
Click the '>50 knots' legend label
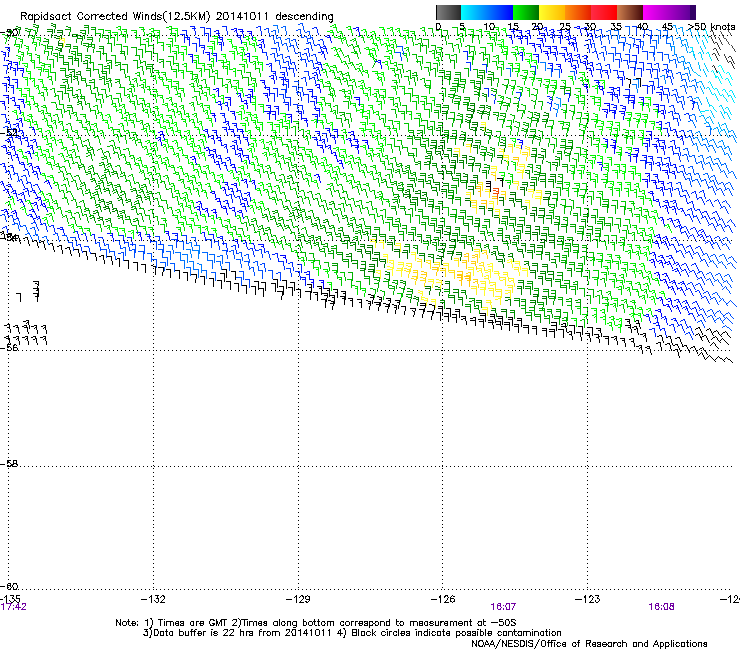(712, 27)
